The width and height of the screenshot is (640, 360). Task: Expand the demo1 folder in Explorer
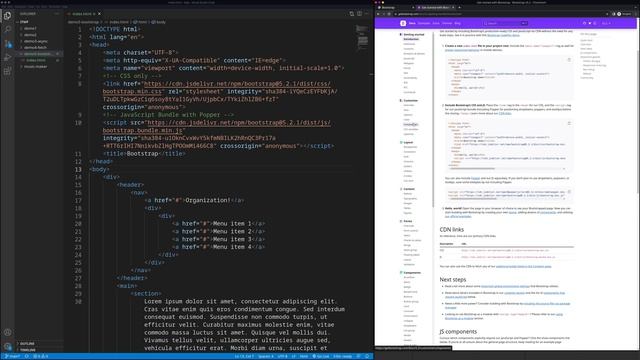[30, 29]
